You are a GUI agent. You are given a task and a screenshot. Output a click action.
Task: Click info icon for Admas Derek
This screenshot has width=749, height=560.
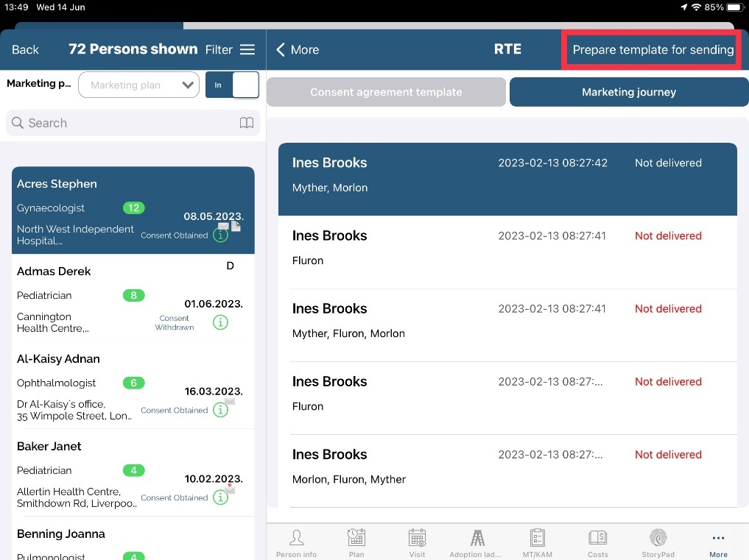pos(220,322)
